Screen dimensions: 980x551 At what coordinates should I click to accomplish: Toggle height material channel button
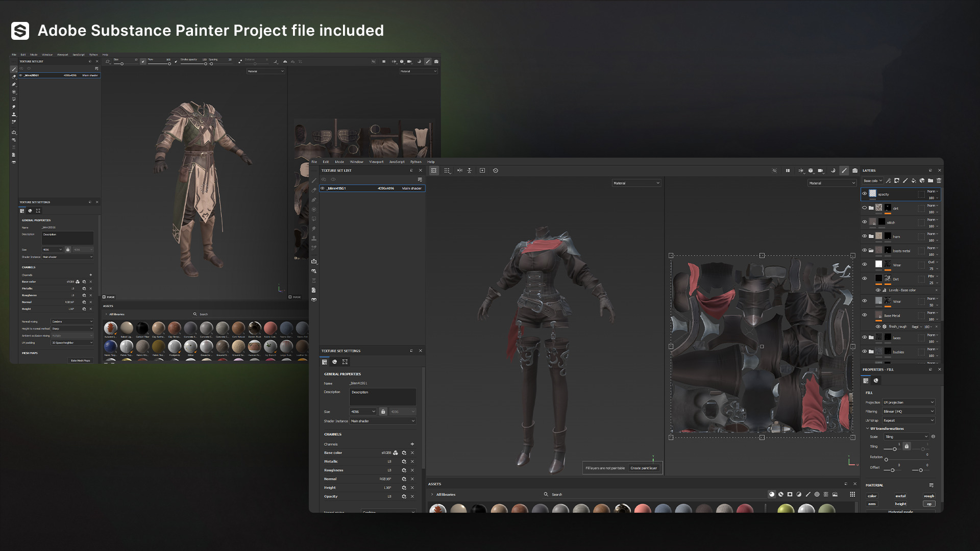pos(900,504)
